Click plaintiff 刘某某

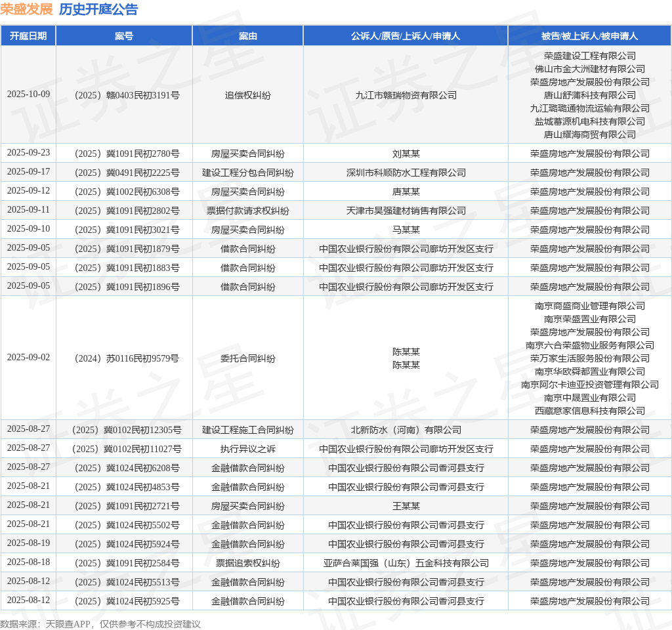click(406, 154)
